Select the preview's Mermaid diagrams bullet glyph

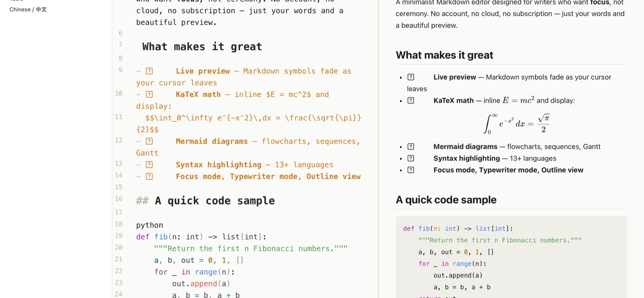tap(411, 147)
